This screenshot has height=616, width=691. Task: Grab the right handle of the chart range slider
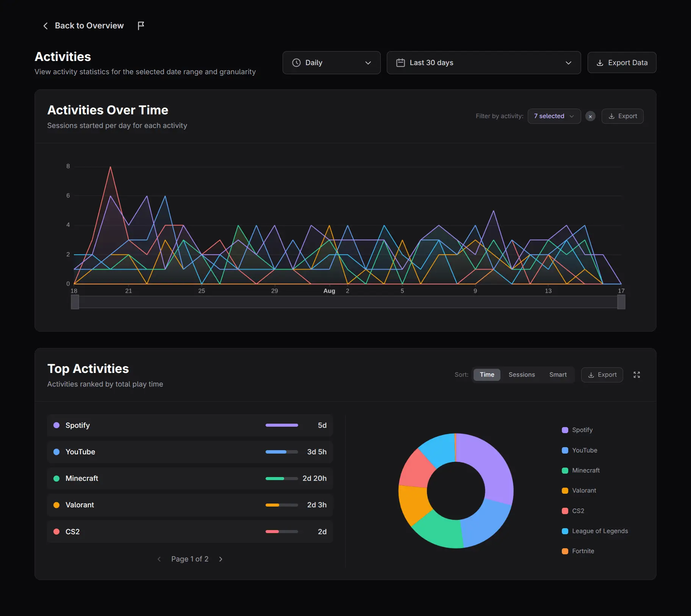tap(621, 302)
